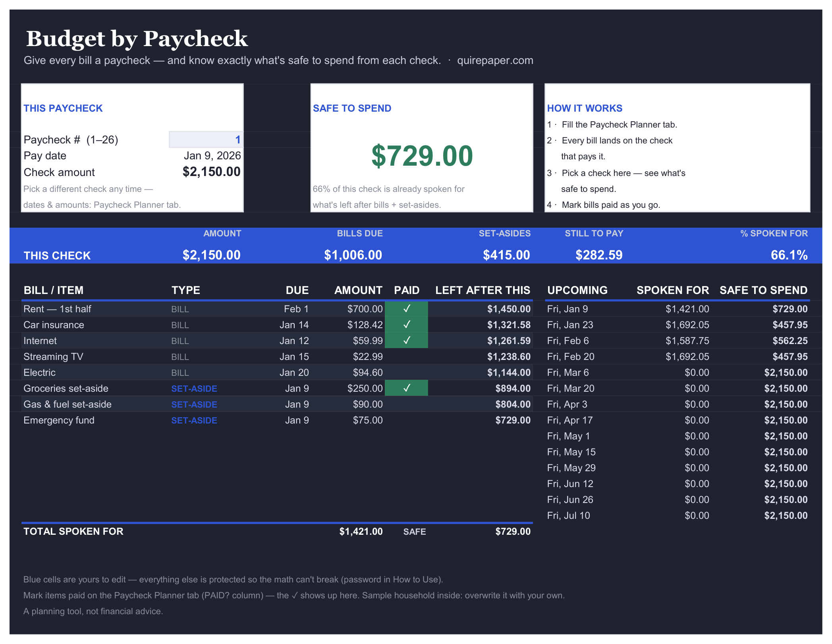Click the quirepaper.com link in subtitle
The image size is (832, 644).
[x=495, y=60]
